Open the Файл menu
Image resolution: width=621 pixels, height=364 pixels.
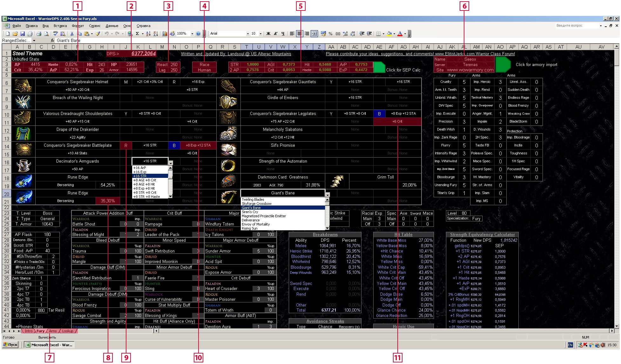pos(17,26)
